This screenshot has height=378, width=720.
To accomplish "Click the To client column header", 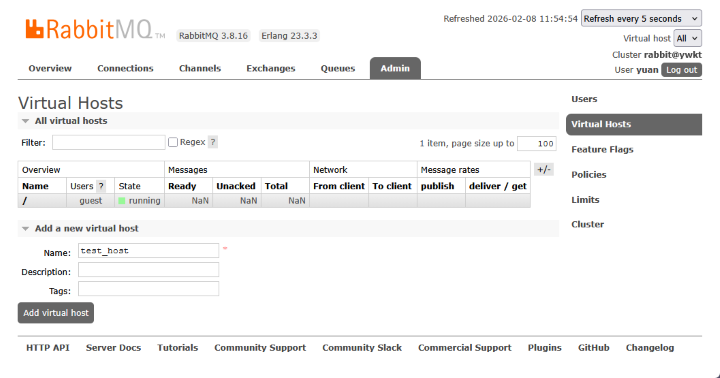I will point(392,186).
